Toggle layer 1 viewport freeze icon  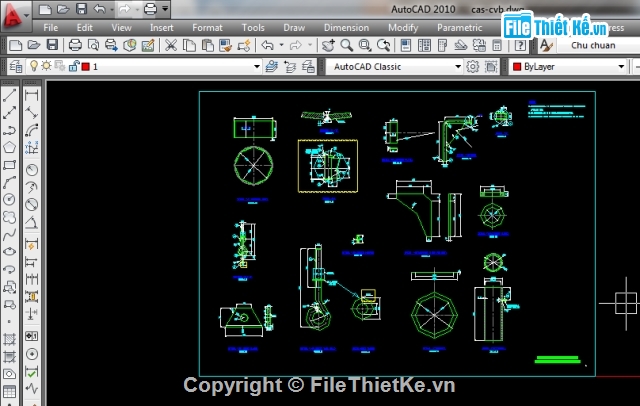click(60, 66)
